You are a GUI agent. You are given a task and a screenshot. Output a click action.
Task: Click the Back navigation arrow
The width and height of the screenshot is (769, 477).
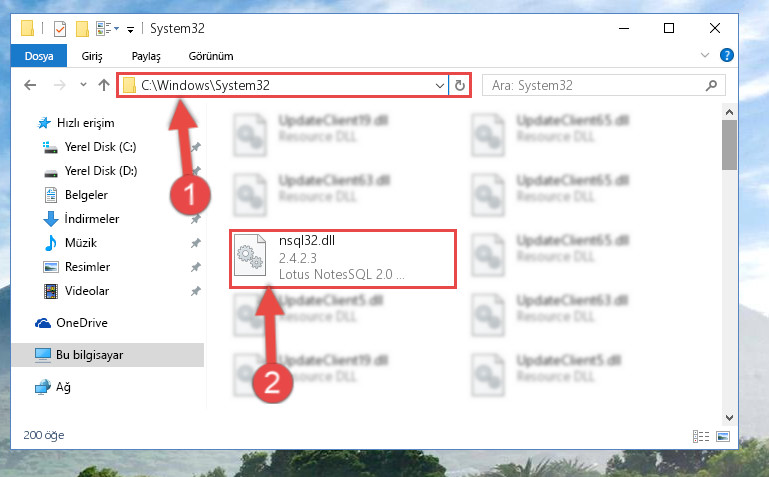click(x=30, y=85)
